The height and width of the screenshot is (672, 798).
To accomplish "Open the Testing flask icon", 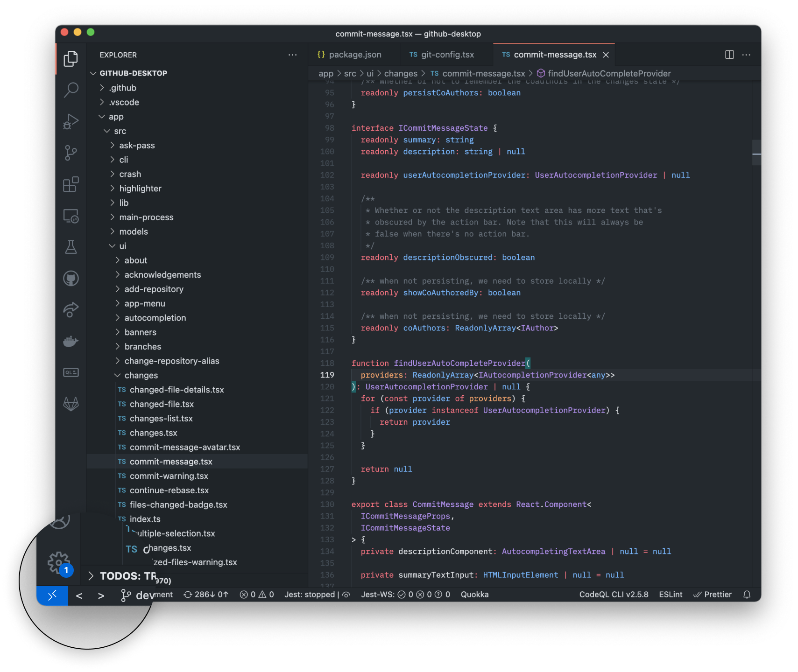I will pos(71,247).
